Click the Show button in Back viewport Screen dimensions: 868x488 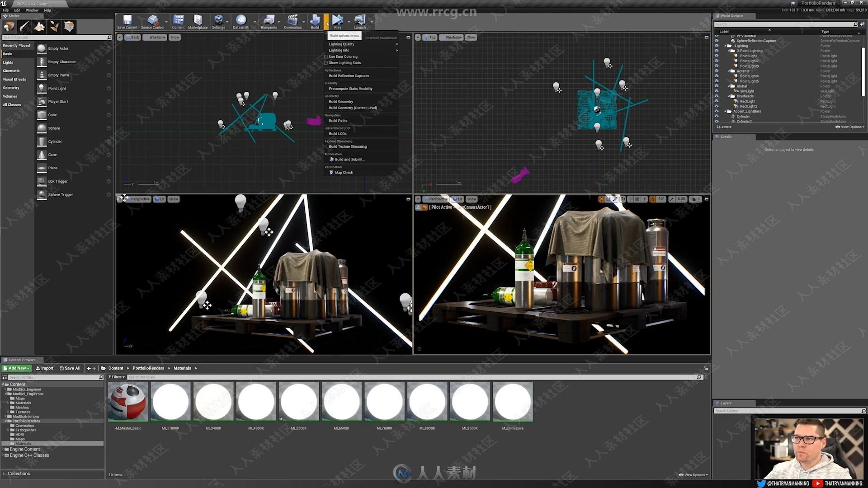click(175, 38)
